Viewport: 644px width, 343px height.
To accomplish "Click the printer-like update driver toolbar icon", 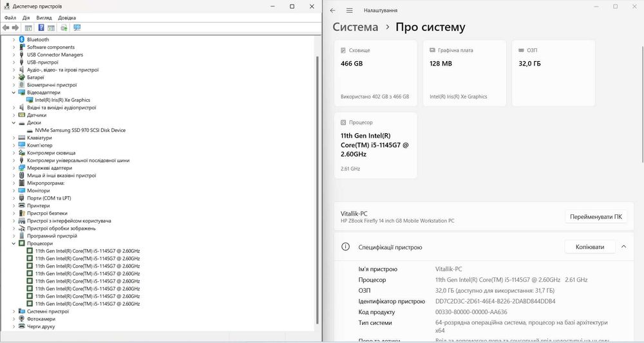I will 64,28.
